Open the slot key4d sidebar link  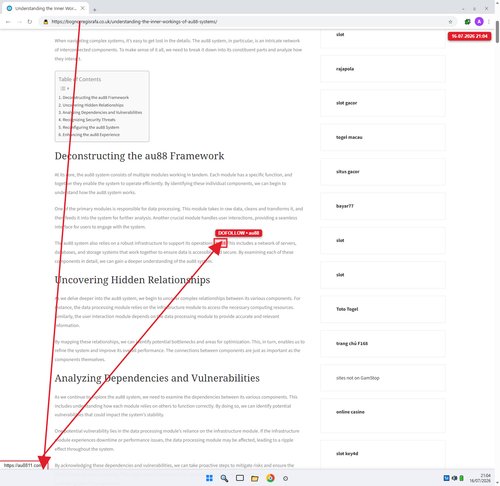(347, 453)
